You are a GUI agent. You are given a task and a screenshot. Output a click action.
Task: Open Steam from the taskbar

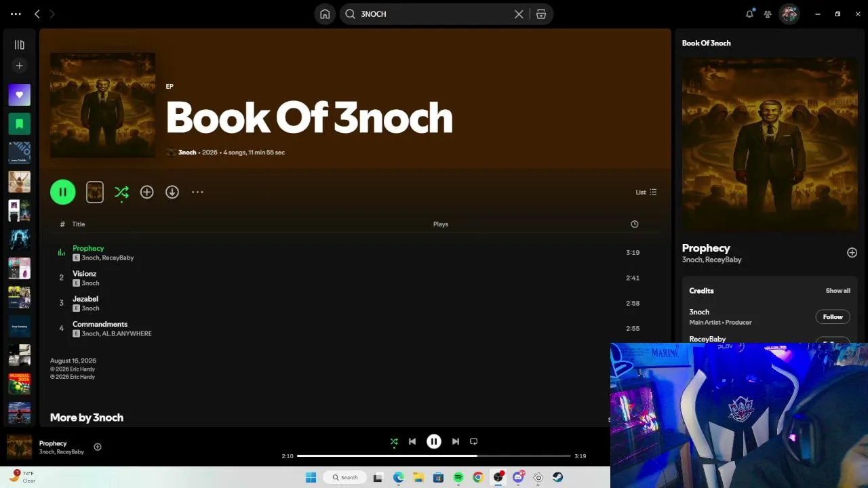(558, 478)
